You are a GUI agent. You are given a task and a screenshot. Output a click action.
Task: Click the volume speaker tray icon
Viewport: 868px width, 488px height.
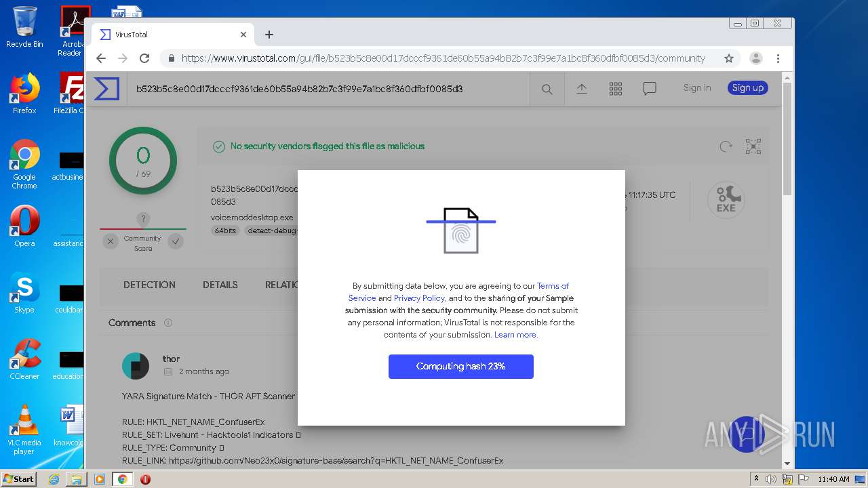click(x=771, y=479)
